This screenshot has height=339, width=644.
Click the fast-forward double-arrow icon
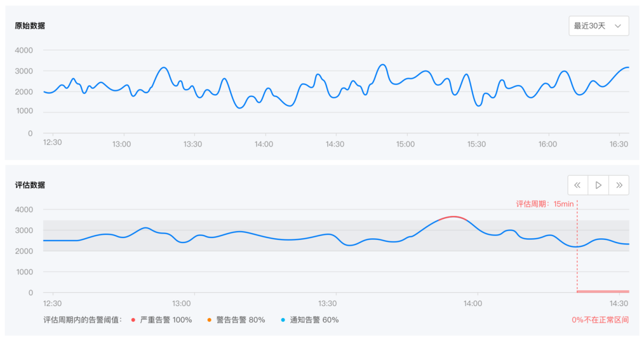tap(619, 185)
